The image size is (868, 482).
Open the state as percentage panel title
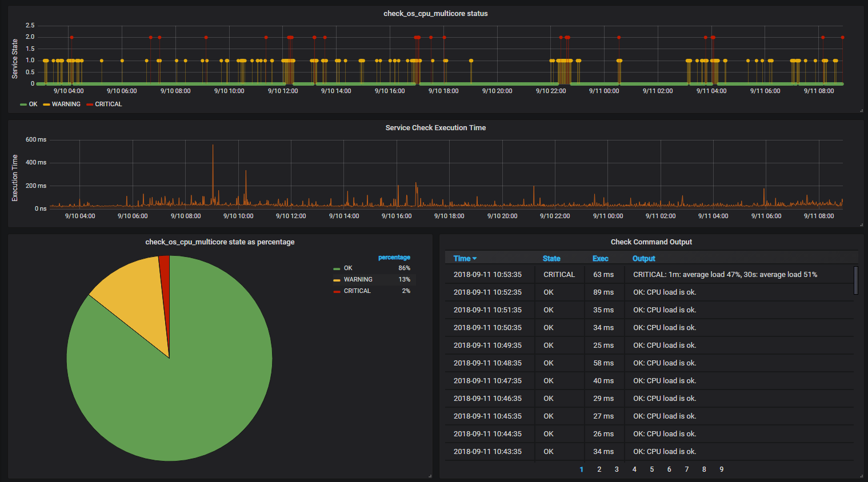220,242
